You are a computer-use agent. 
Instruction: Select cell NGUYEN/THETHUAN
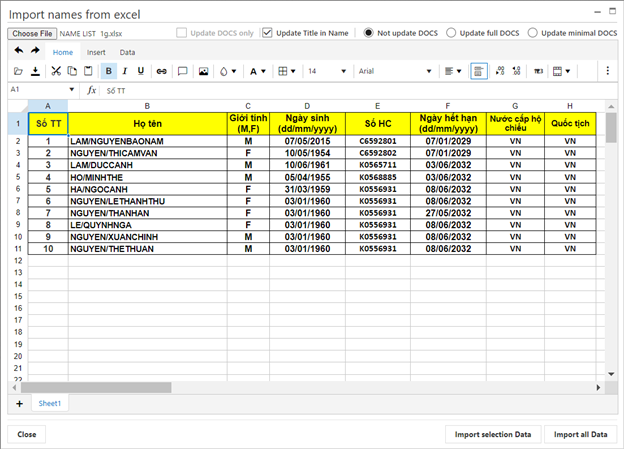148,249
